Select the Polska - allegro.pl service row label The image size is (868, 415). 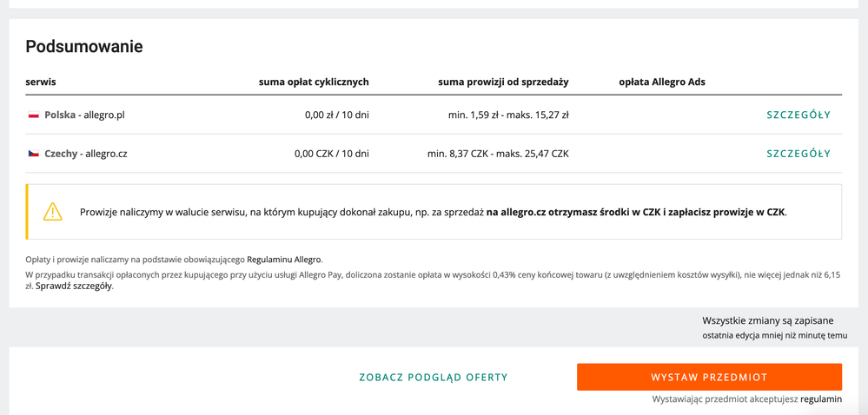pyautogui.click(x=84, y=115)
